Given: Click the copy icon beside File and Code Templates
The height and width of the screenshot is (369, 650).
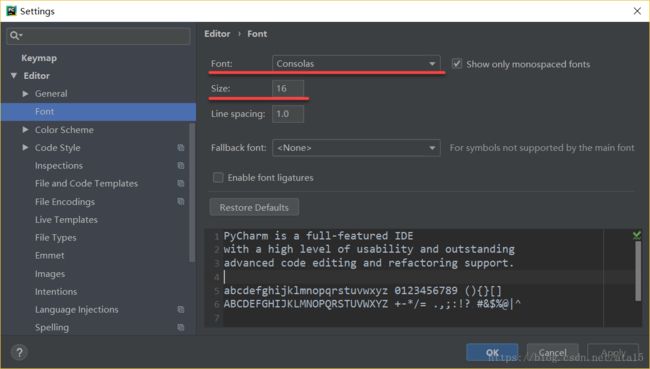Looking at the screenshot, I should (x=181, y=183).
